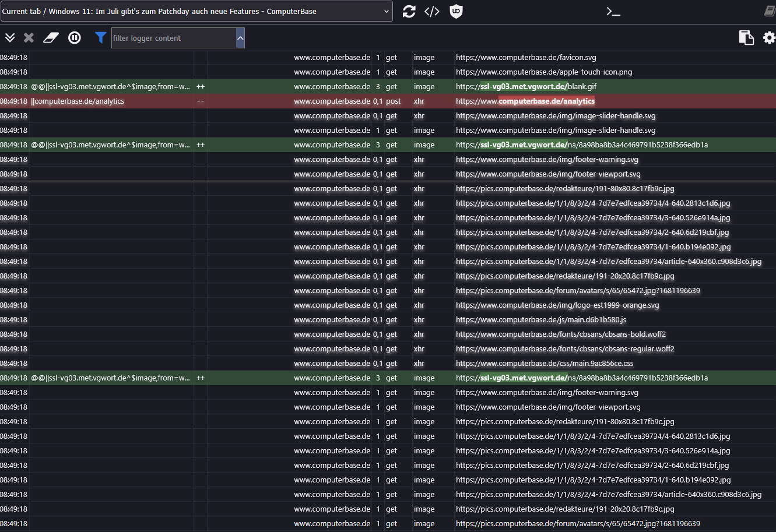Open the Current tab selector dropdown
This screenshot has width=776, height=532.
(196, 11)
